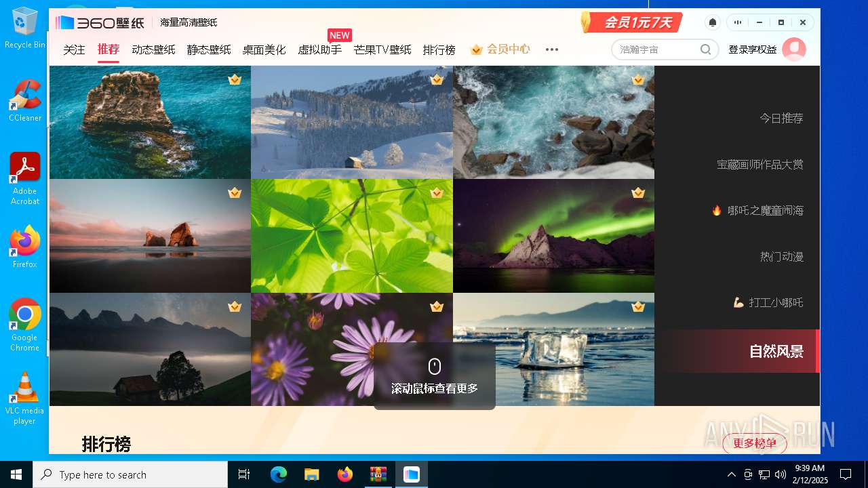The width and height of the screenshot is (868, 488).
Task: Click the VIP crown on snowy hills wallpaper
Action: [x=437, y=79]
